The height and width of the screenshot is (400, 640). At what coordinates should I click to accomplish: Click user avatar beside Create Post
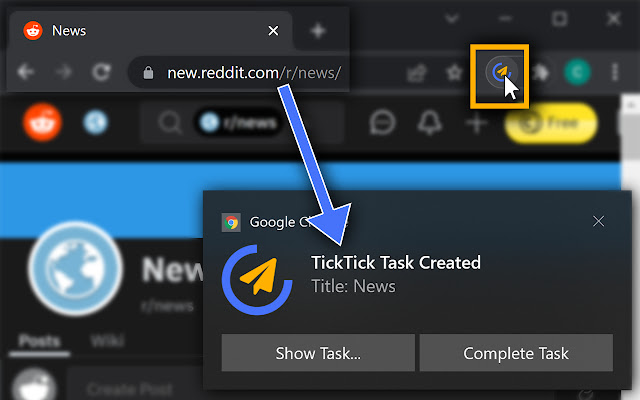click(x=34, y=385)
